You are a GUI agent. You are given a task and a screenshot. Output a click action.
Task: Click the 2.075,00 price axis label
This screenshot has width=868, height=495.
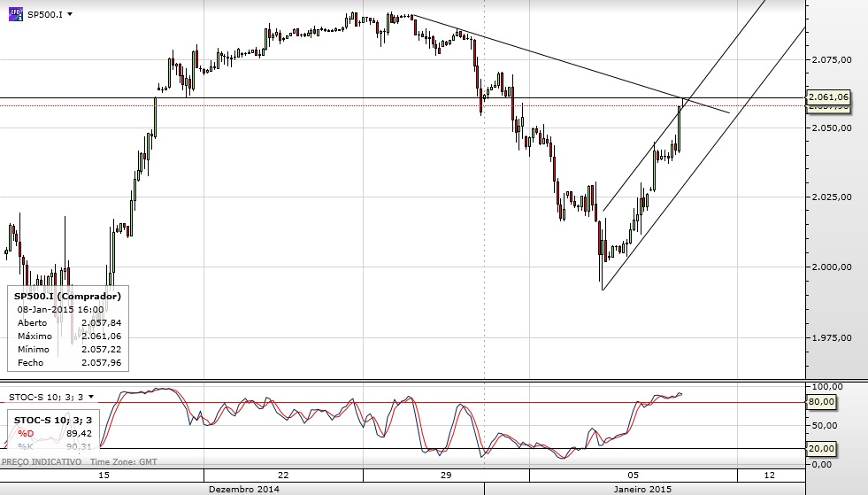(x=832, y=60)
